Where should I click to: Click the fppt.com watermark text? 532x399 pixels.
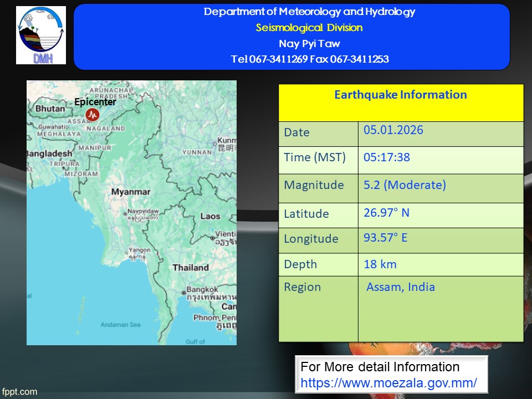(x=19, y=392)
